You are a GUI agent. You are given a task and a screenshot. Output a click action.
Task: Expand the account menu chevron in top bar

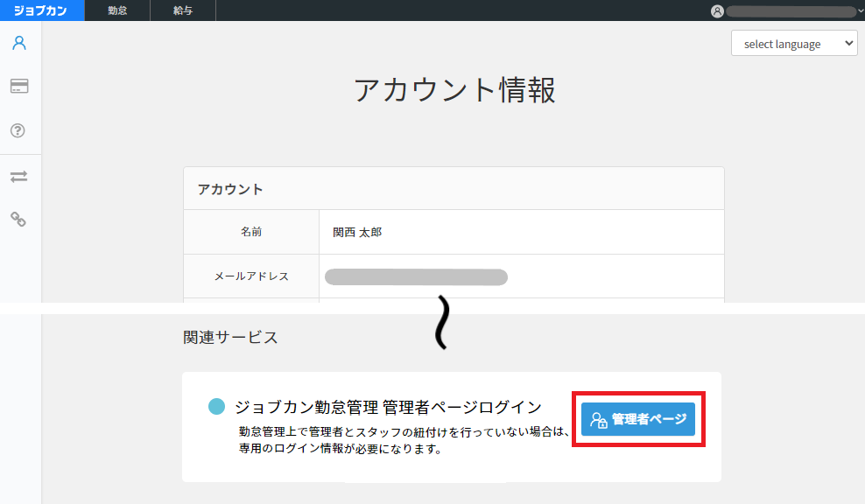click(x=859, y=11)
